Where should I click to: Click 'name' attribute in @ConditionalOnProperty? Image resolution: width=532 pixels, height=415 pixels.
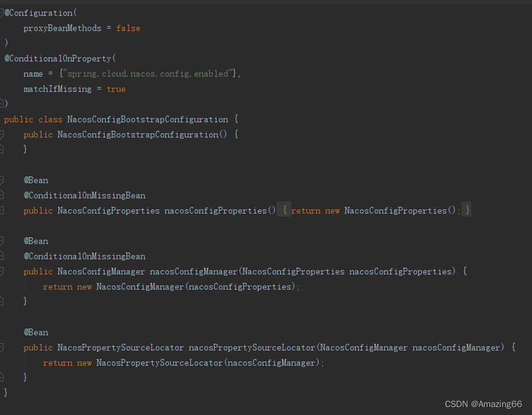pyautogui.click(x=33, y=74)
